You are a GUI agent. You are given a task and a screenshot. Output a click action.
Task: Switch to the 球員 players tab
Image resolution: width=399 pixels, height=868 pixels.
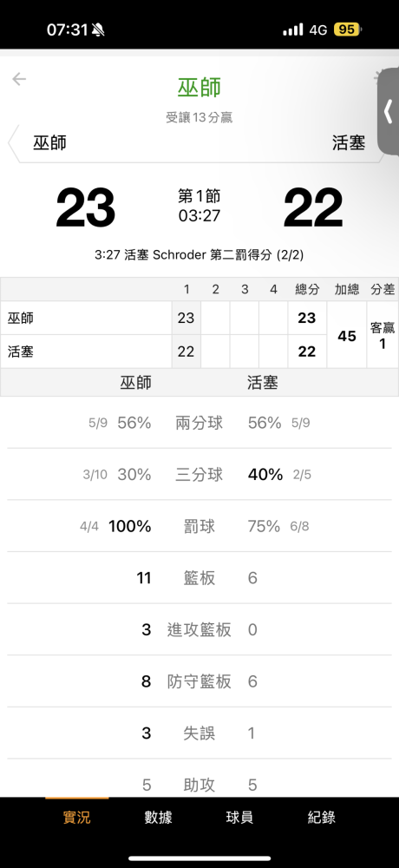pos(239,817)
